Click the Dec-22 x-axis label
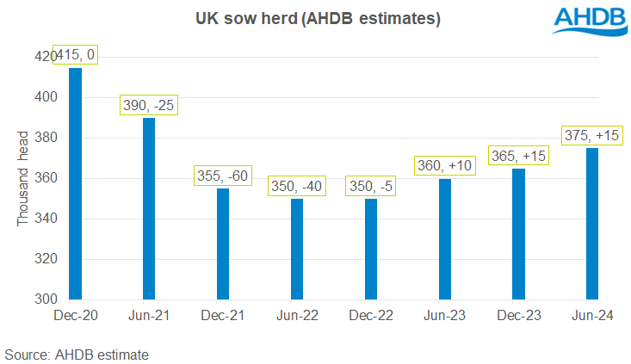The image size is (631, 364). [x=371, y=316]
